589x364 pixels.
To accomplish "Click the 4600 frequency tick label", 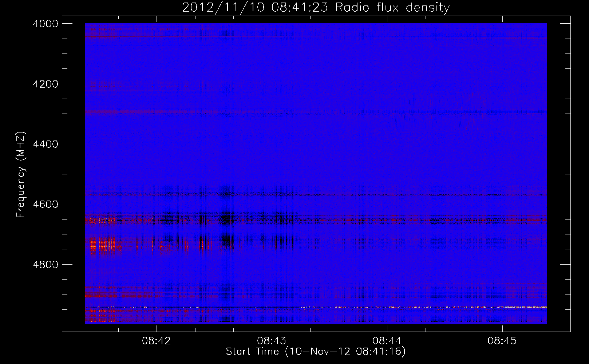I will [x=46, y=204].
